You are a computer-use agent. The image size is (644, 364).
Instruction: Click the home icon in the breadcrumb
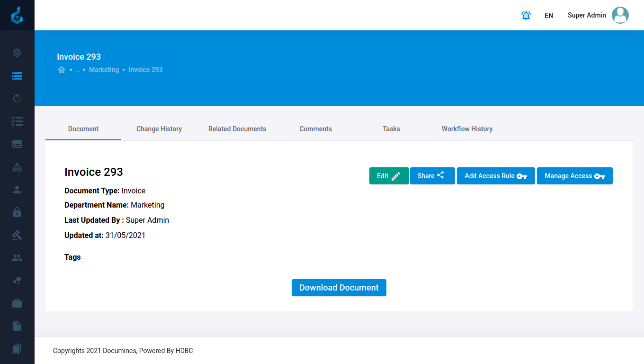click(62, 70)
